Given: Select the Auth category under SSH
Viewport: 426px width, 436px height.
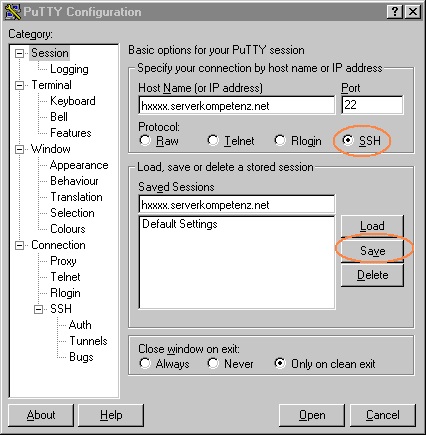Looking at the screenshot, I should [x=80, y=325].
